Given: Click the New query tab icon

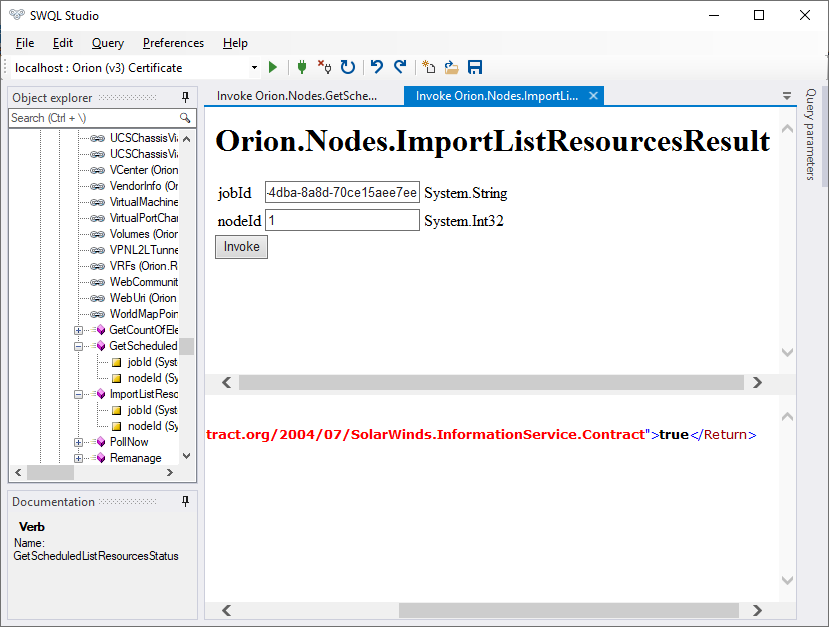Looking at the screenshot, I should 428,67.
